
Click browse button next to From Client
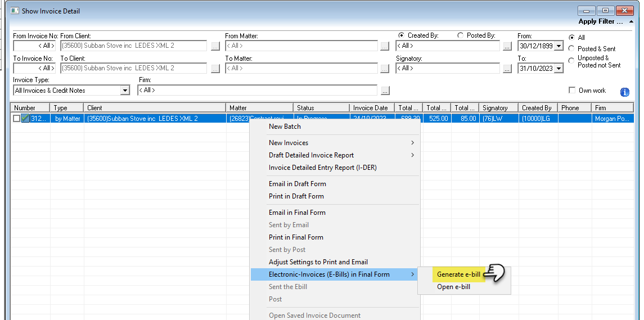(x=215, y=46)
